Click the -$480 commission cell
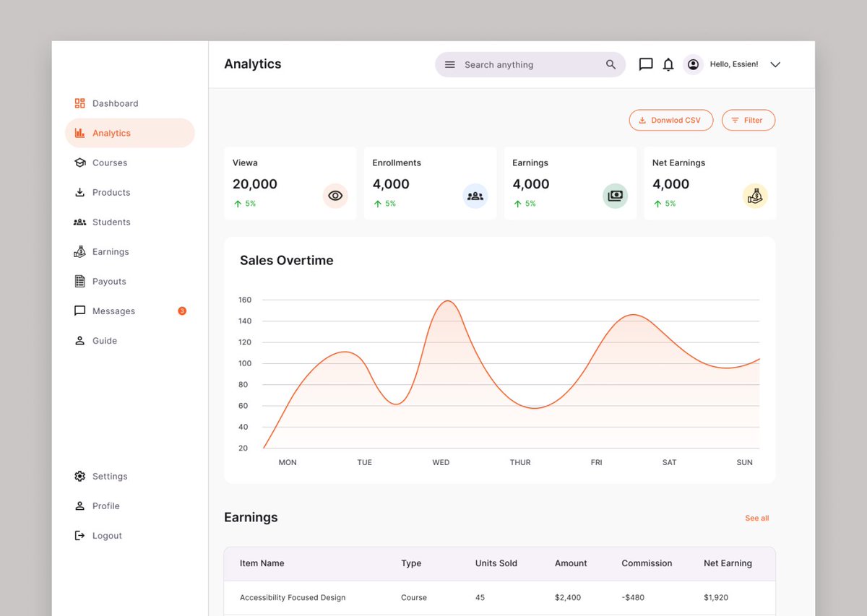 pos(633,597)
